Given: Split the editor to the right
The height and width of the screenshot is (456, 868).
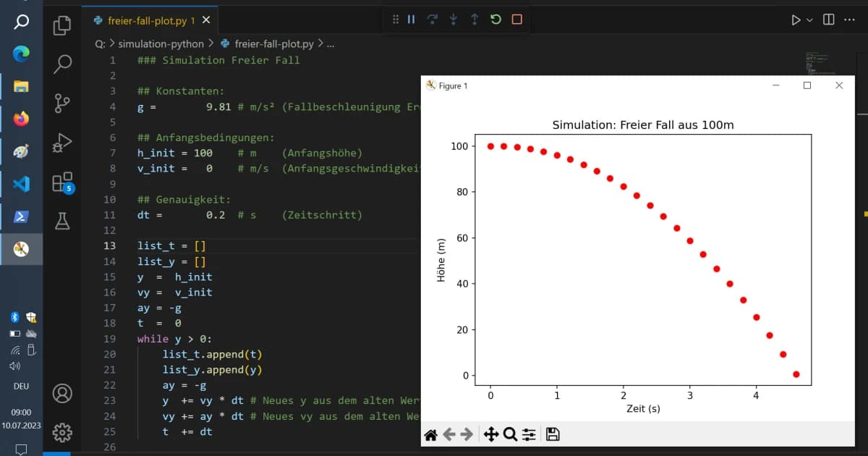Looking at the screenshot, I should pos(829,20).
